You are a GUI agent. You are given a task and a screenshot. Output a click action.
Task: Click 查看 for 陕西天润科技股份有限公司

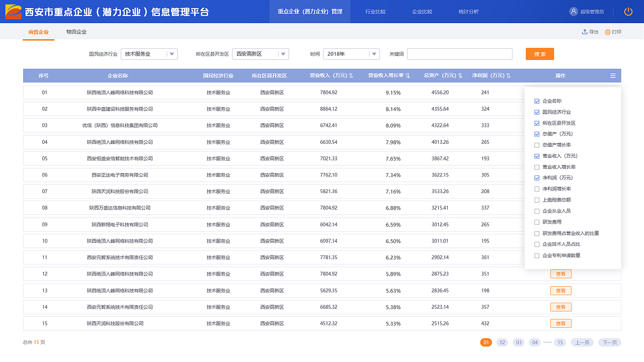(560, 323)
